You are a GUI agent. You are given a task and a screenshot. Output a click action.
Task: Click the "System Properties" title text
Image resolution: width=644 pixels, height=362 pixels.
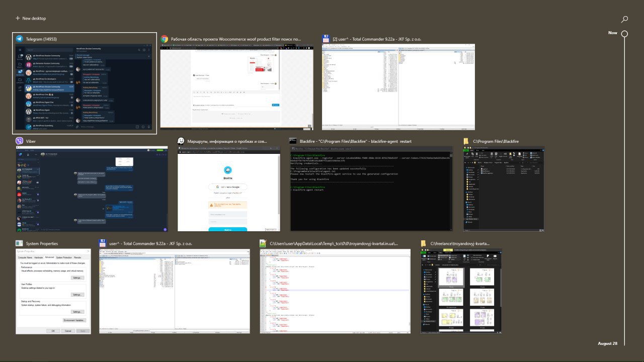(42, 244)
